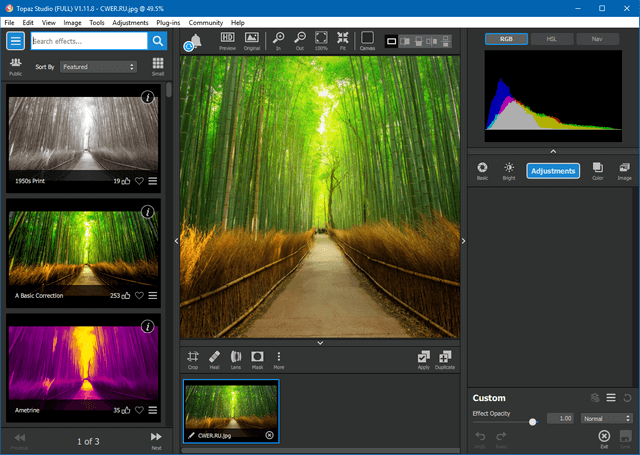Go to next effects page

[156, 439]
